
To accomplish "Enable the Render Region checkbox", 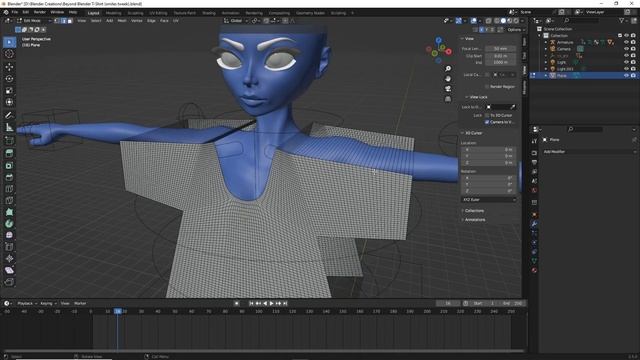I will pyautogui.click(x=487, y=87).
